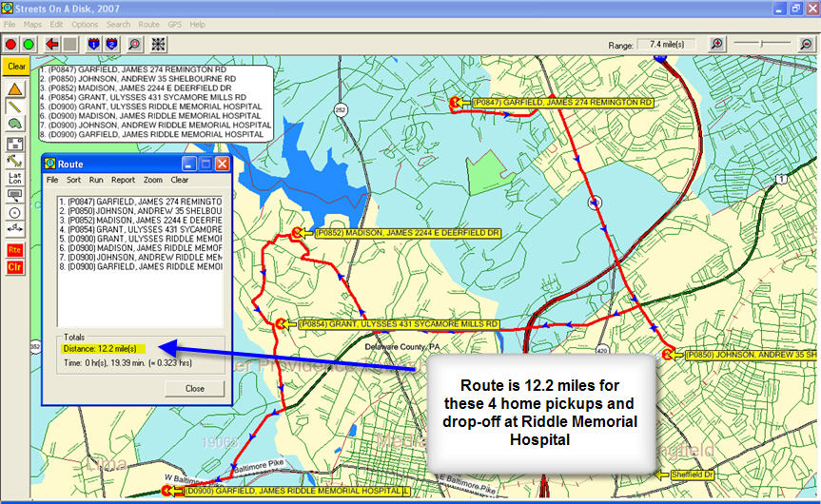Open the Lat Lon tool
Screen dimensions: 821x504
(14, 178)
